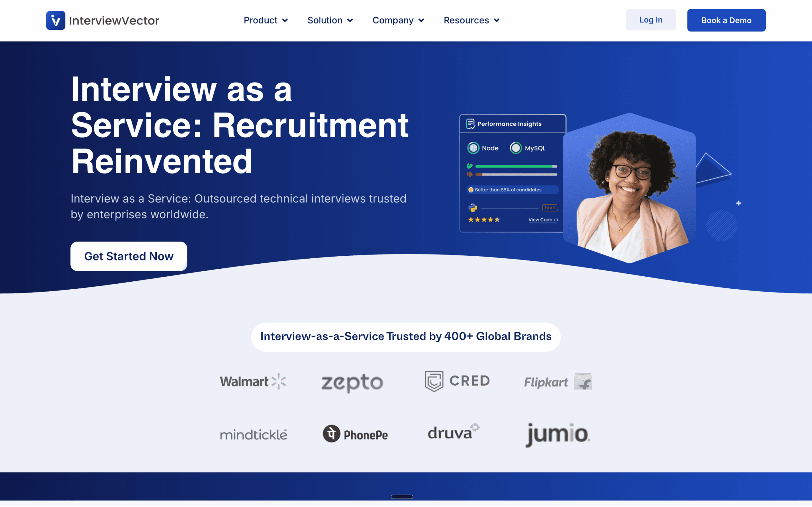812x507 pixels.
Task: Open the View Code link
Action: pyautogui.click(x=543, y=220)
